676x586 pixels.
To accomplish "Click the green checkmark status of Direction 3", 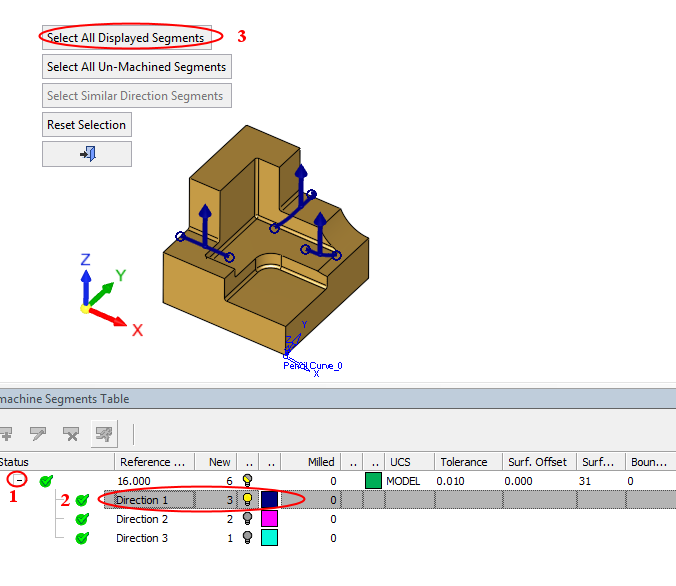I will click(83, 538).
